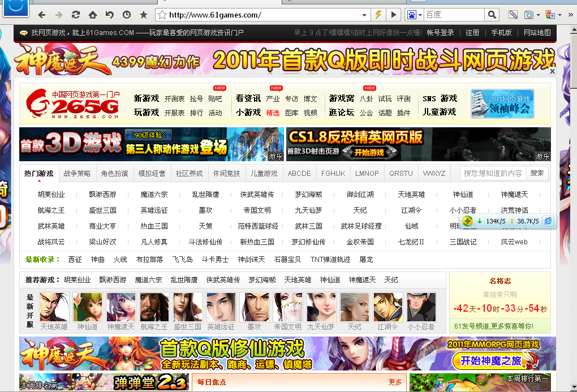Click 西征 in 最新收录 row

[x=75, y=260]
